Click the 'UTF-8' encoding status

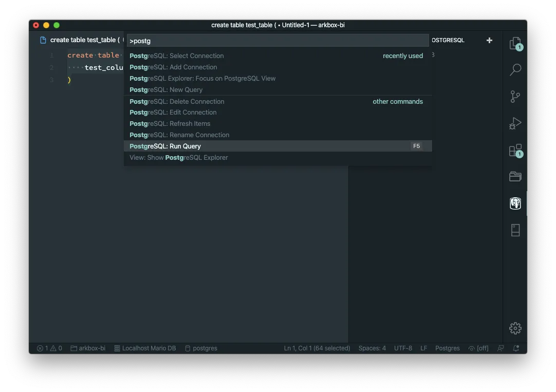click(403, 348)
